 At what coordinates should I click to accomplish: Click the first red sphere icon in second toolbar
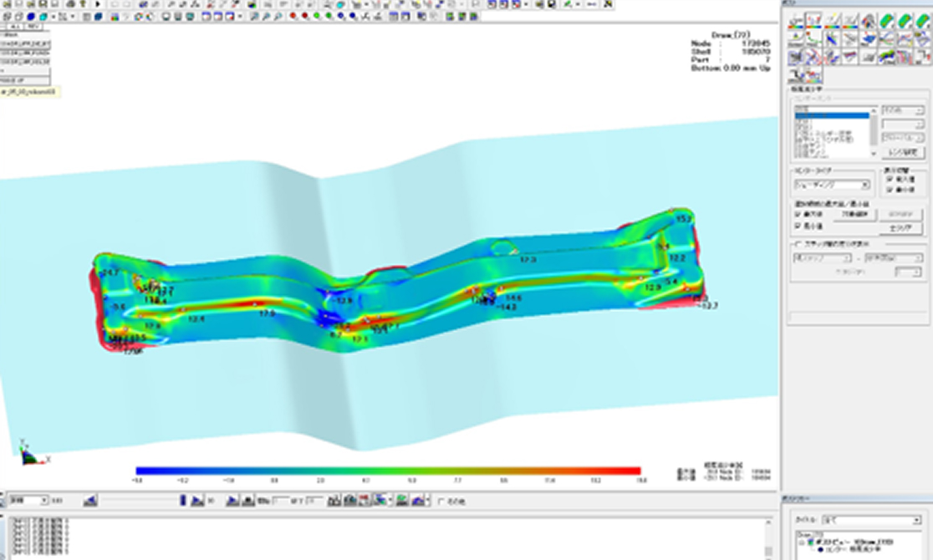click(293, 16)
